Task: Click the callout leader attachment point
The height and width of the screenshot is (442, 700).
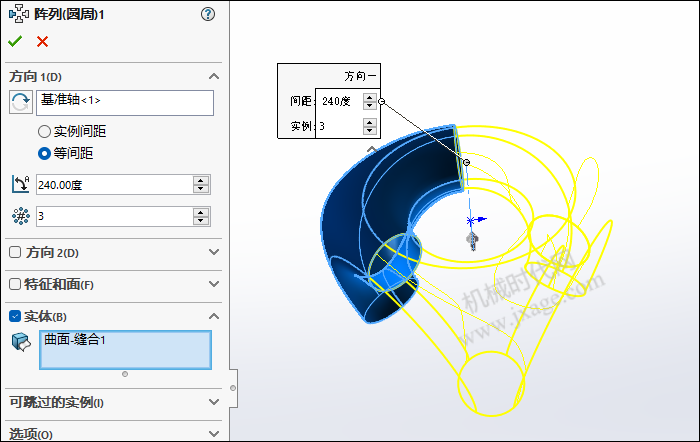Action: tap(467, 162)
